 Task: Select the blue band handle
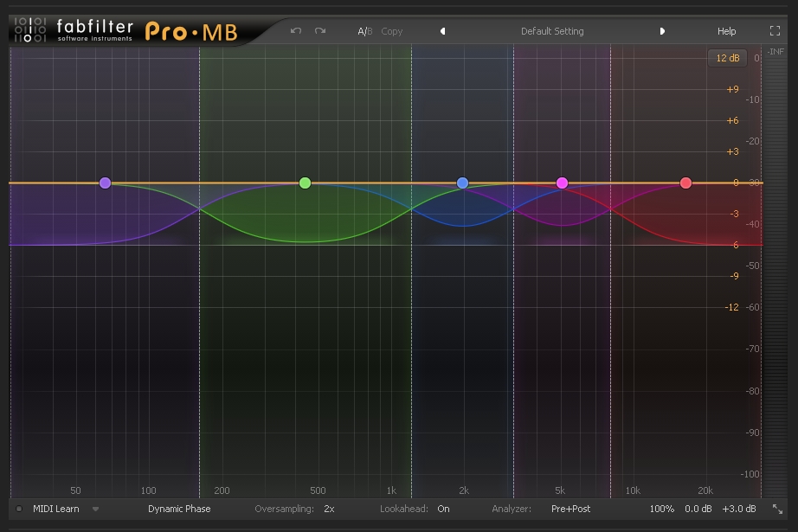pyautogui.click(x=463, y=183)
